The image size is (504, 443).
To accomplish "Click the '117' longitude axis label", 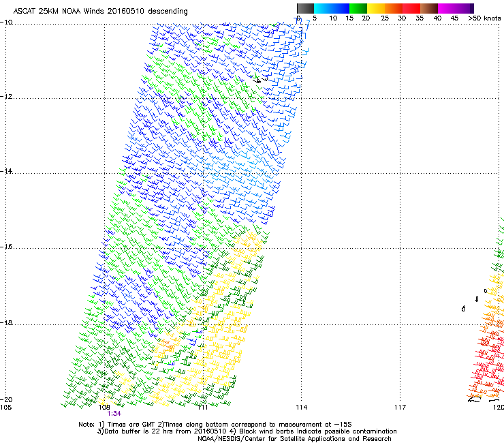I will pyautogui.click(x=400, y=408).
